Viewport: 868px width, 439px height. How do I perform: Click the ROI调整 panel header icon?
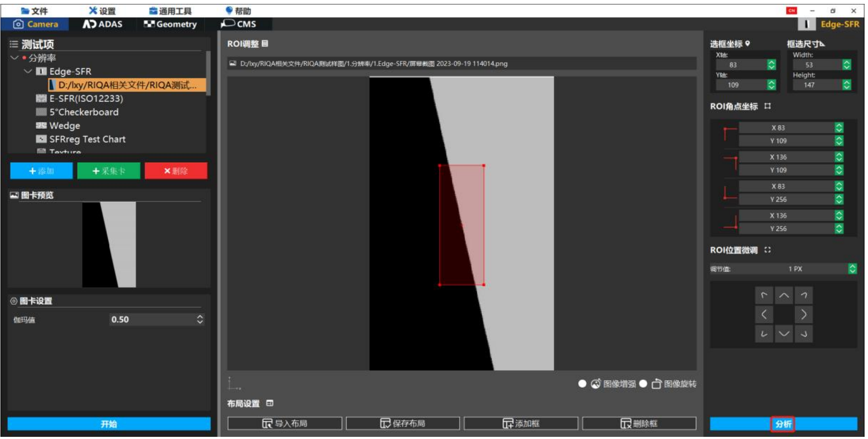tap(265, 44)
